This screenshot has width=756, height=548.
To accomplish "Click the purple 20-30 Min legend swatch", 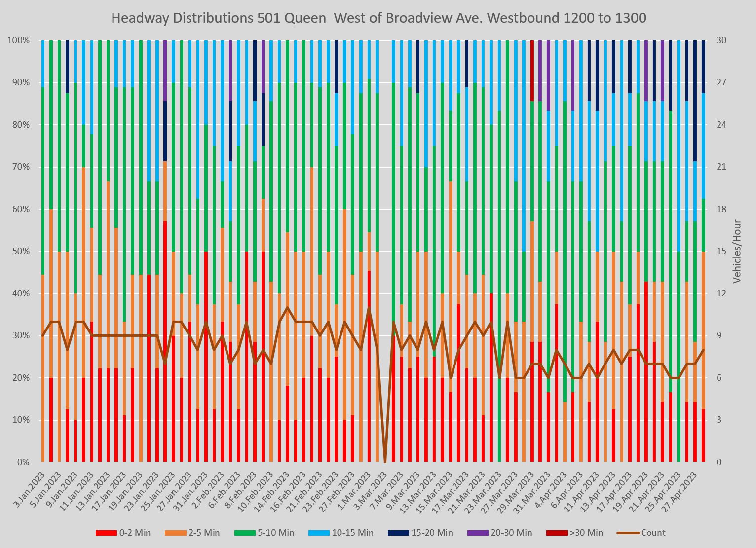I will click(478, 533).
